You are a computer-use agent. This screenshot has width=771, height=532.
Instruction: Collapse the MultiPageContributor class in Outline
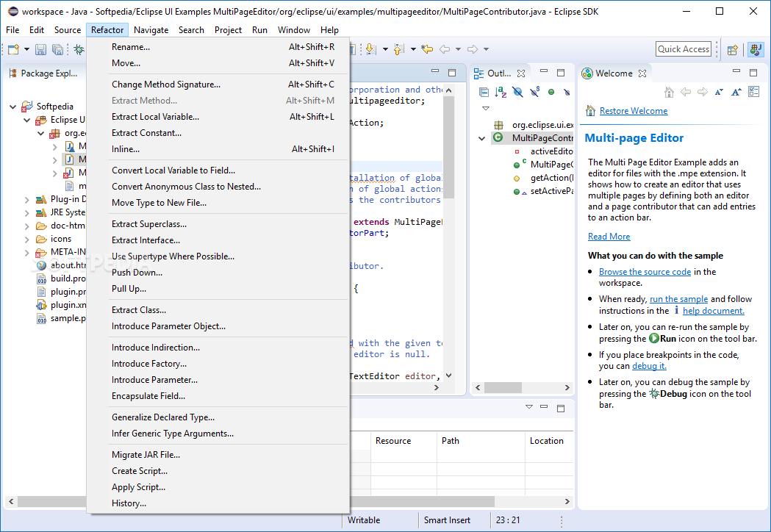pos(482,139)
